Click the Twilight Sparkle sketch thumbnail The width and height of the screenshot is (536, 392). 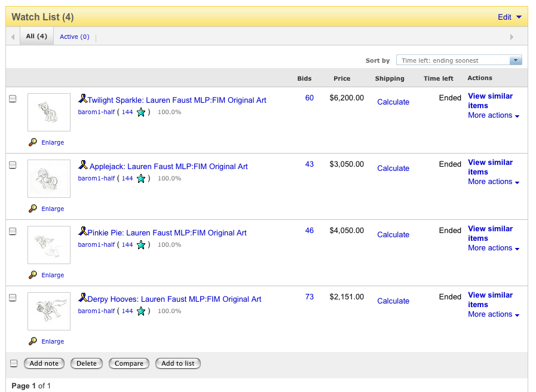click(x=49, y=112)
